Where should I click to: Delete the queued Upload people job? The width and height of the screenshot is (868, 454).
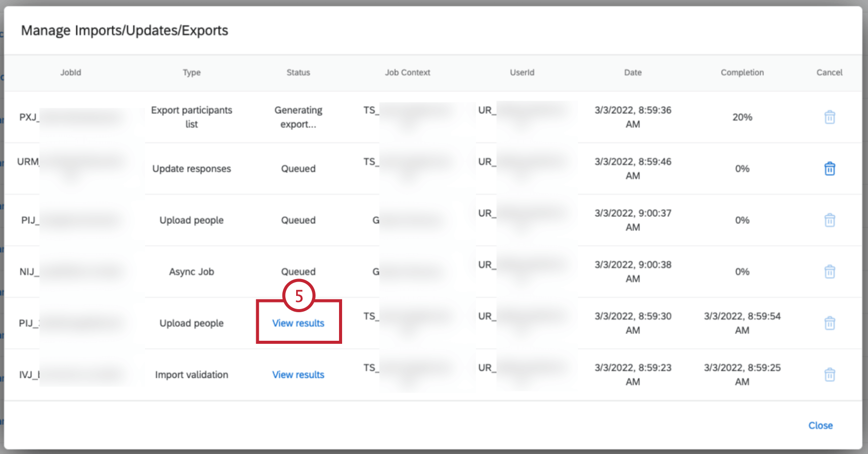[830, 220]
